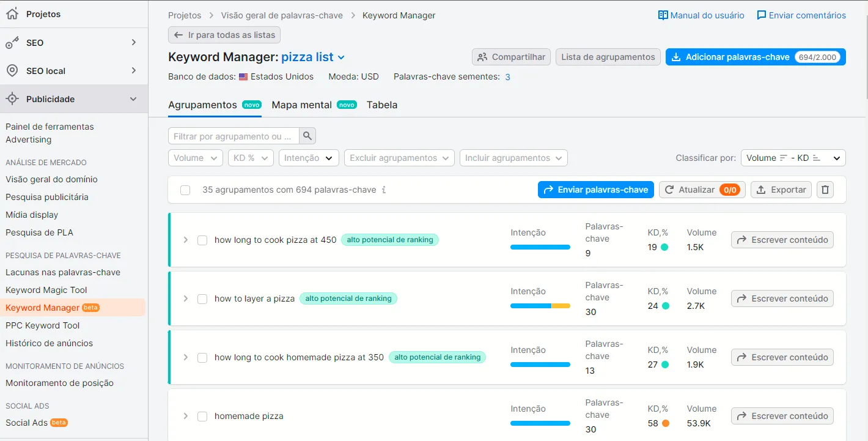Click the back arrow on Ir para todas as listas

pyautogui.click(x=178, y=35)
